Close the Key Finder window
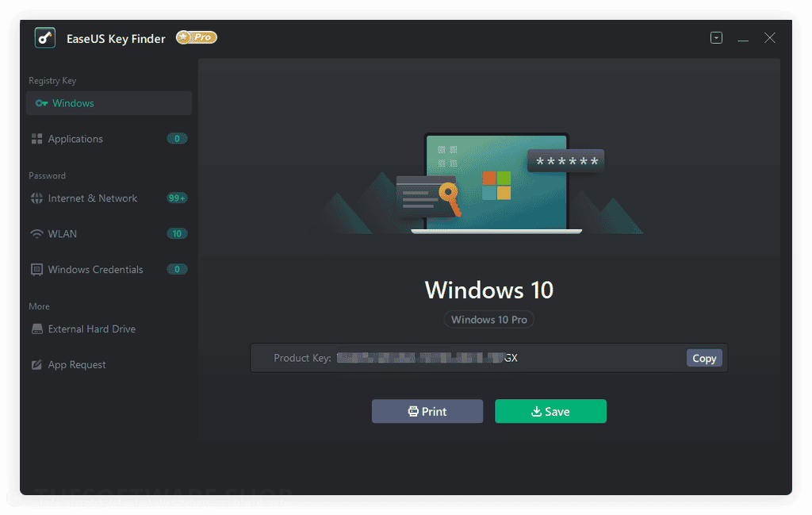812x515 pixels. click(x=769, y=38)
